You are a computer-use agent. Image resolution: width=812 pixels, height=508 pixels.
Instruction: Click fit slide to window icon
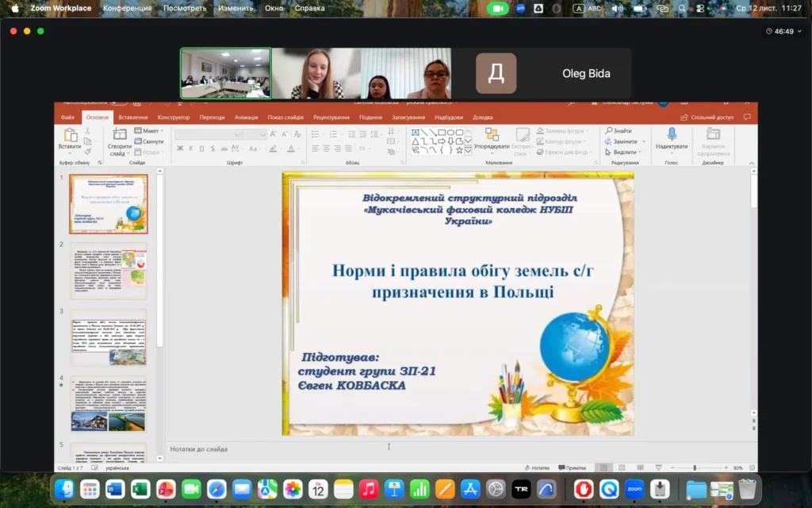[750, 468]
